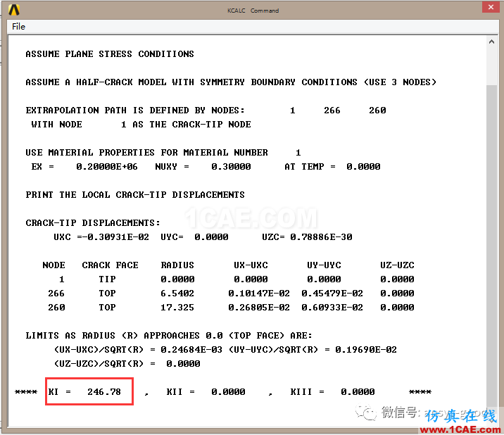Viewport: 504px width, 435px height.
Task: Click the (UX-UXC)/SQRT(R) = 0.24684E-03 value
Action: [138, 350]
